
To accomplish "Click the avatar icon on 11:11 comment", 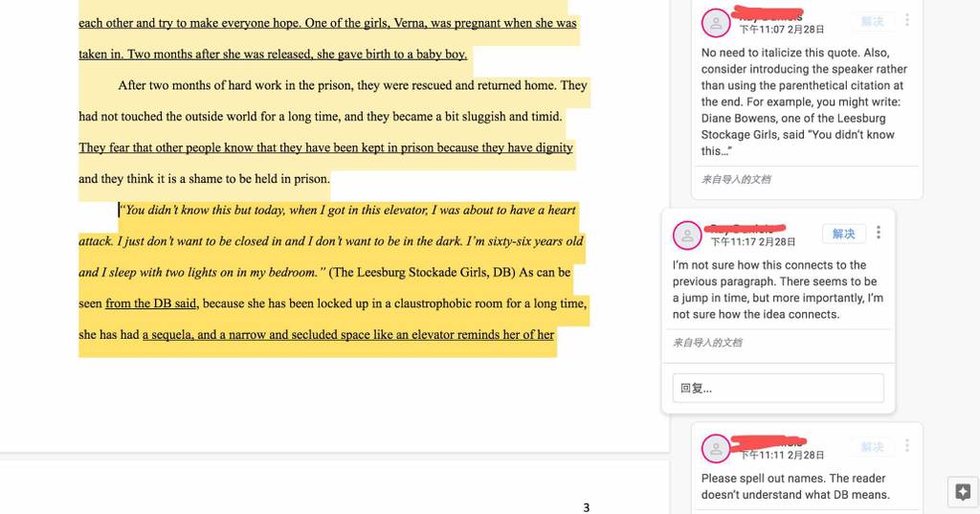I will [716, 449].
